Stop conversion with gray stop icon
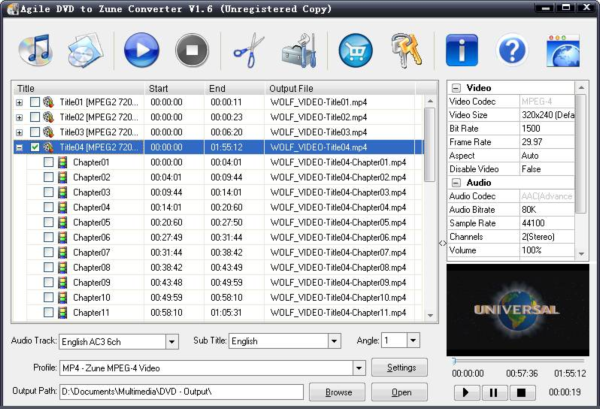The image size is (600, 409). [192, 50]
